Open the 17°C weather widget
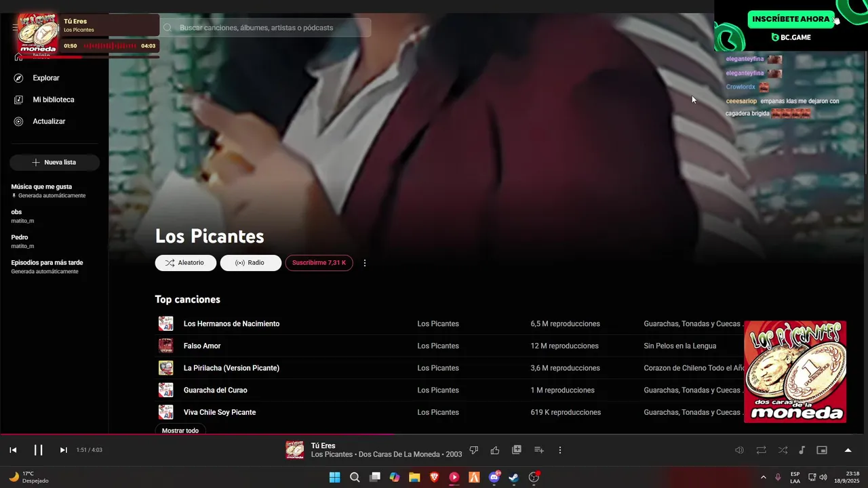This screenshot has width=868, height=488. point(28,477)
